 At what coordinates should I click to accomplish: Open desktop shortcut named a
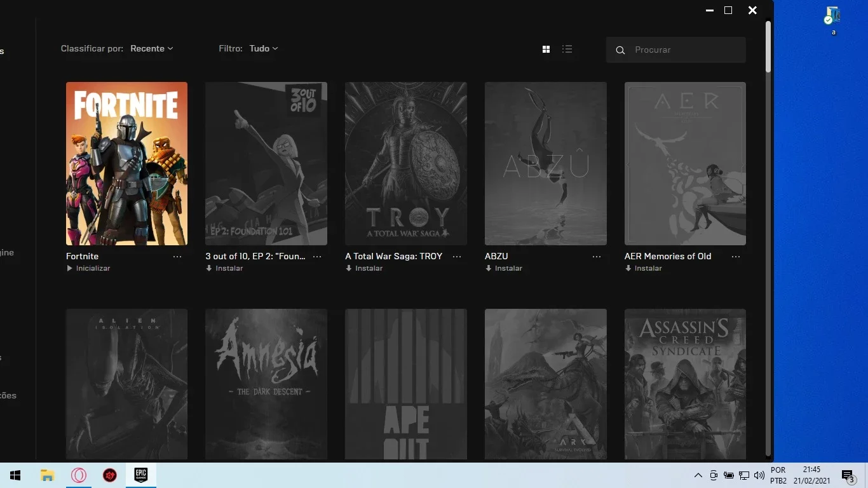(x=832, y=21)
